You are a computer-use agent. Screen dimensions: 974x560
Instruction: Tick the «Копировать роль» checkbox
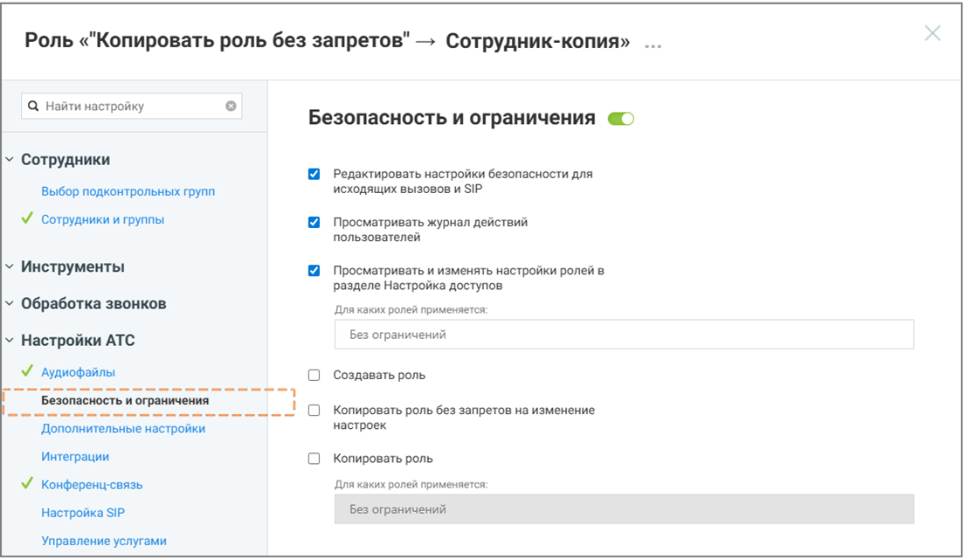(x=314, y=459)
